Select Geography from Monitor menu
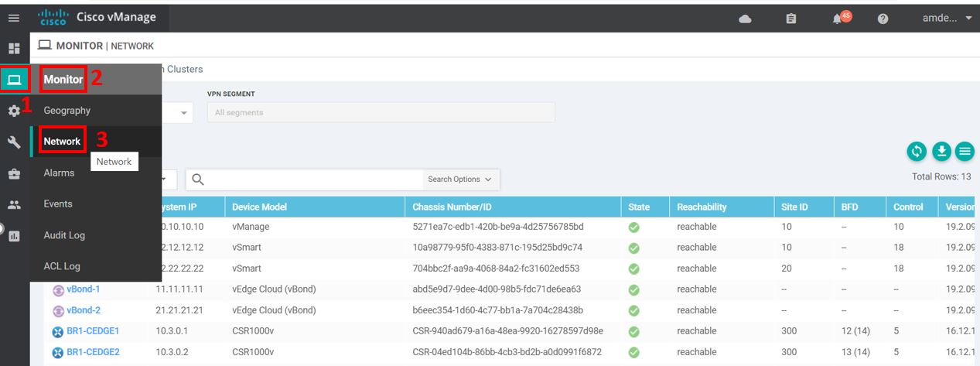Viewport: 980px width, 366px height. [x=67, y=111]
